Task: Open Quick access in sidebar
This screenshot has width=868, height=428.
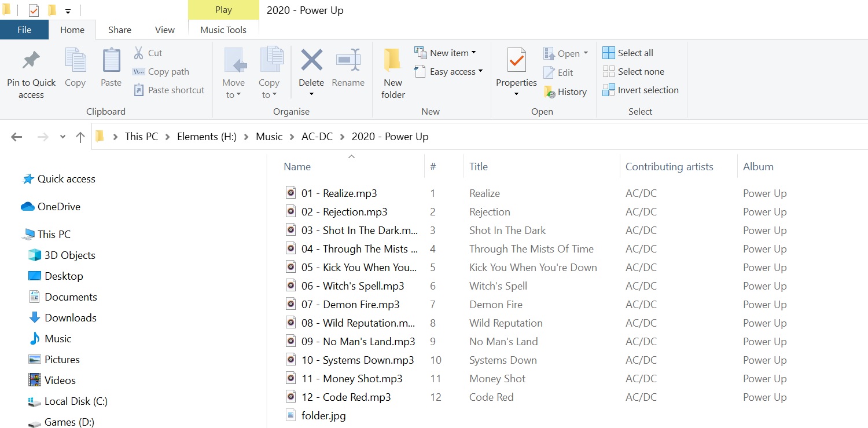Action: [58, 180]
